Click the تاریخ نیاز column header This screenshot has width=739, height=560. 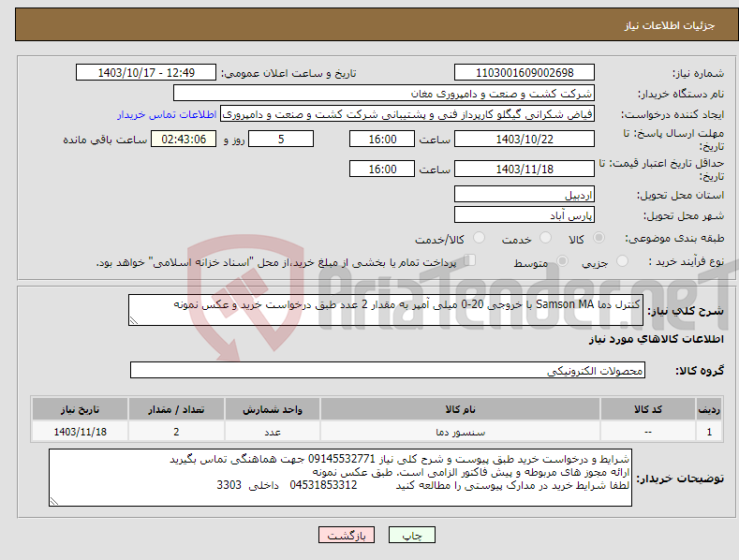pyautogui.click(x=80, y=409)
